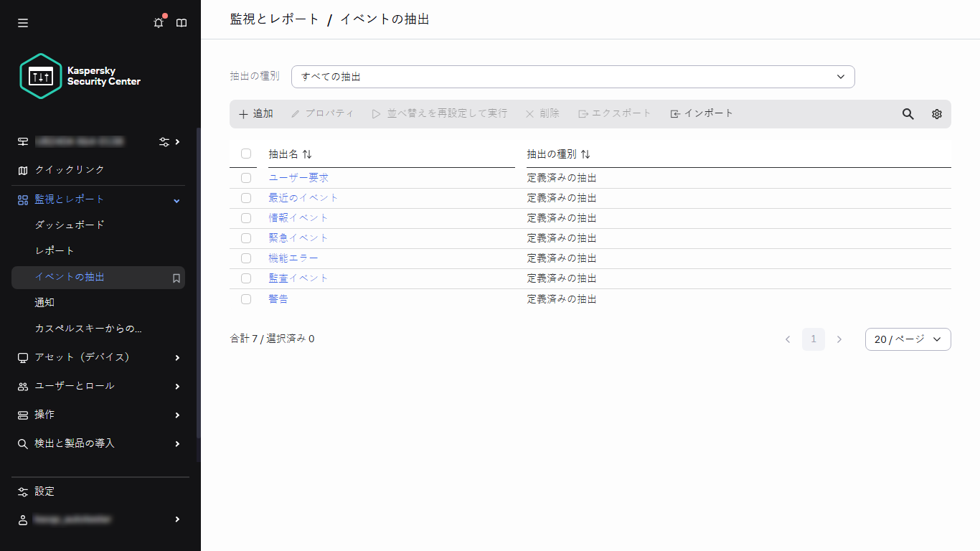Check the checkbox next to ユーザー要求
The width and height of the screenshot is (980, 551).
coord(246,177)
